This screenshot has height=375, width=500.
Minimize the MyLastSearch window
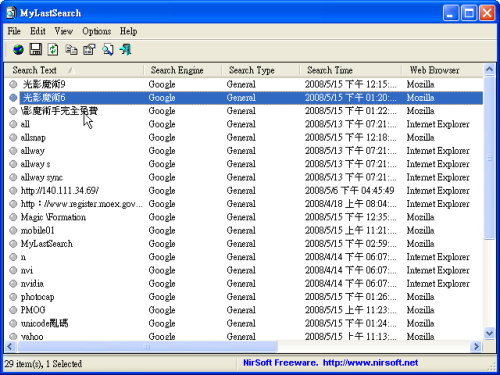click(451, 13)
